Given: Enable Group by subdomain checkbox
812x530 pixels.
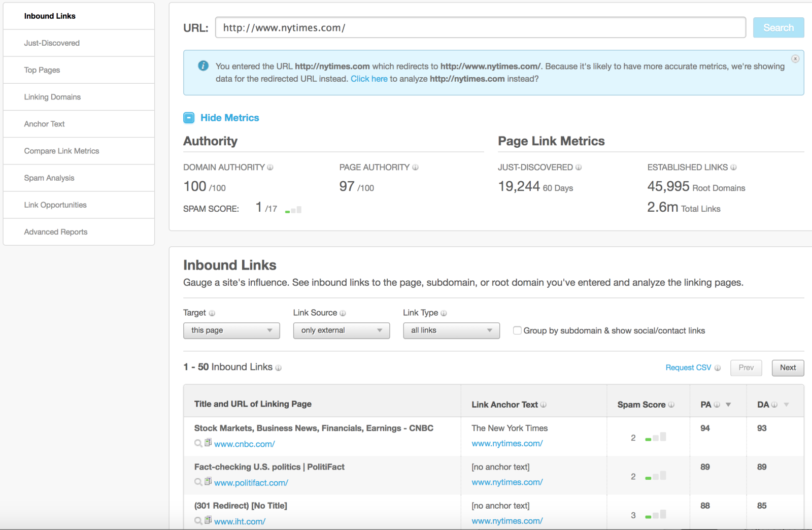Looking at the screenshot, I should coord(517,330).
